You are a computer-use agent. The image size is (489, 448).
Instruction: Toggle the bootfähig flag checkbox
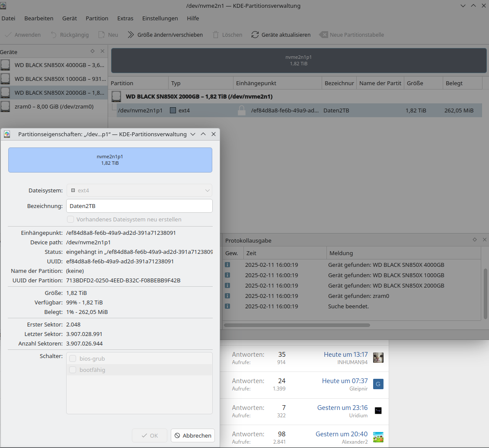point(73,370)
